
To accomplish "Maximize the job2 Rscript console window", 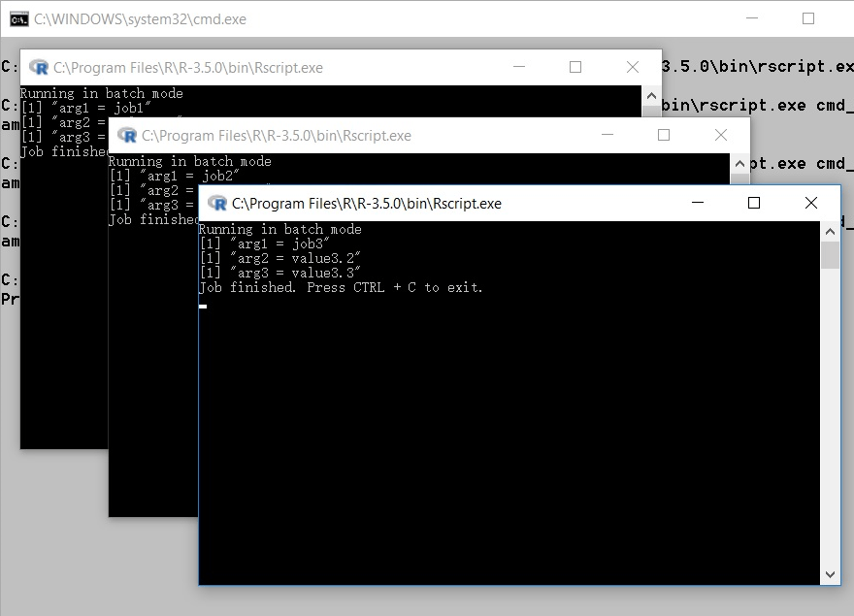I will (x=664, y=135).
